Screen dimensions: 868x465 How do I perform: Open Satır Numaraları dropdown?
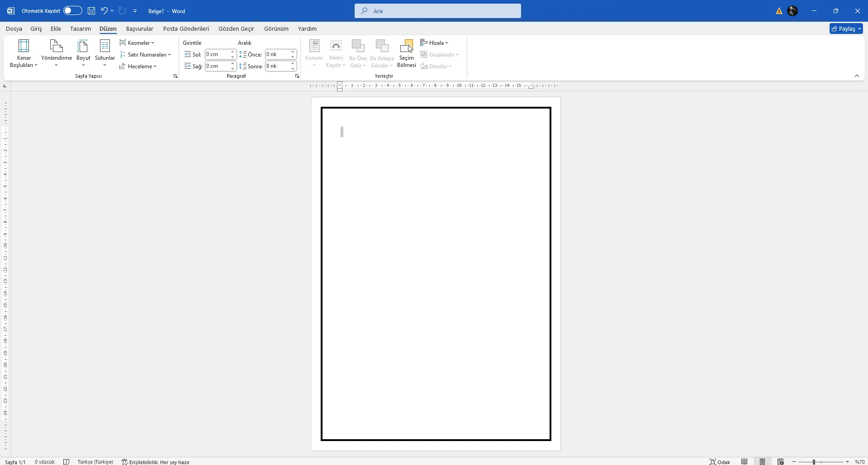[145, 55]
